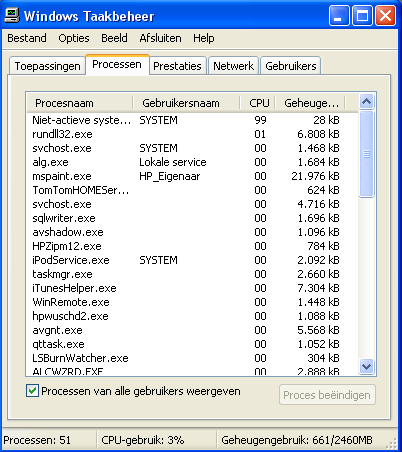The height and width of the screenshot is (452, 402).
Task: Open the Gebruikers tab
Action: click(291, 66)
